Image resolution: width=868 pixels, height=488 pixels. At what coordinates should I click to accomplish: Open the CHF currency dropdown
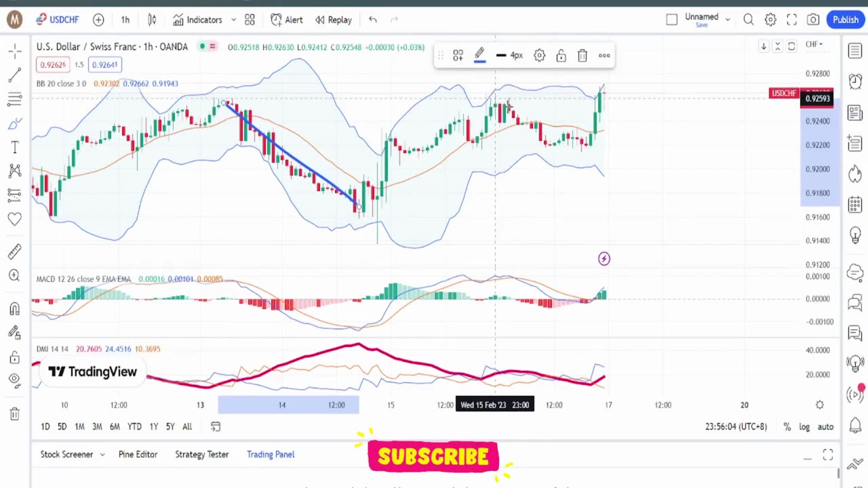click(814, 45)
